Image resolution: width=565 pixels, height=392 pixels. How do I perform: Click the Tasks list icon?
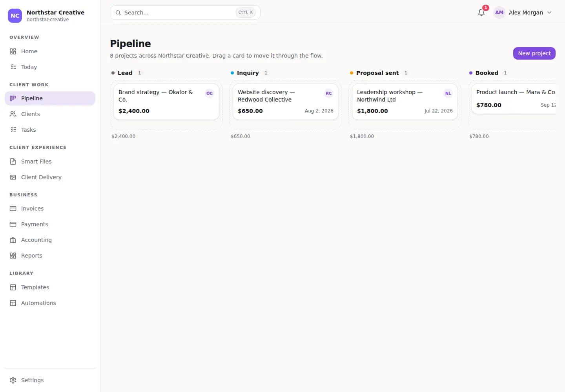tap(13, 130)
